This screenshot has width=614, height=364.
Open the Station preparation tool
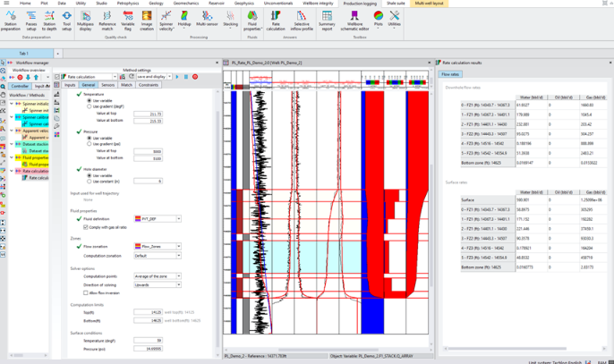pyautogui.click(x=13, y=18)
